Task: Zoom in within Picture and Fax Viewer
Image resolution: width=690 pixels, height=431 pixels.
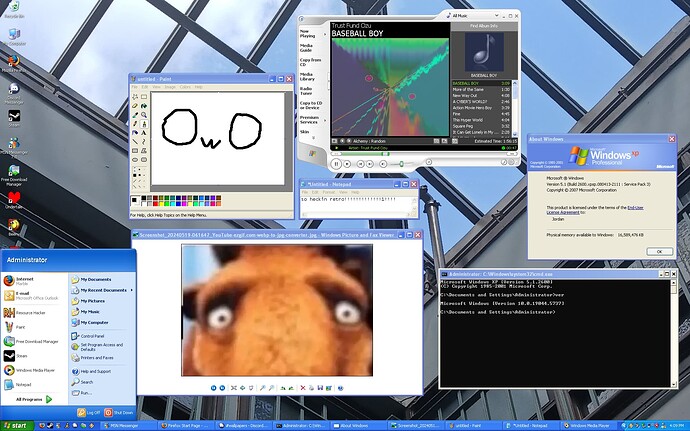Action: pos(263,388)
